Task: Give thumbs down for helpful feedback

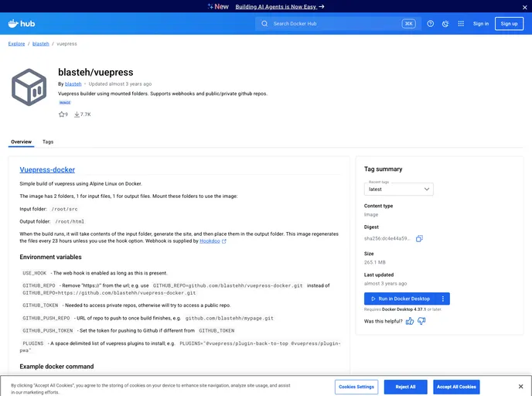Action: 421,321
